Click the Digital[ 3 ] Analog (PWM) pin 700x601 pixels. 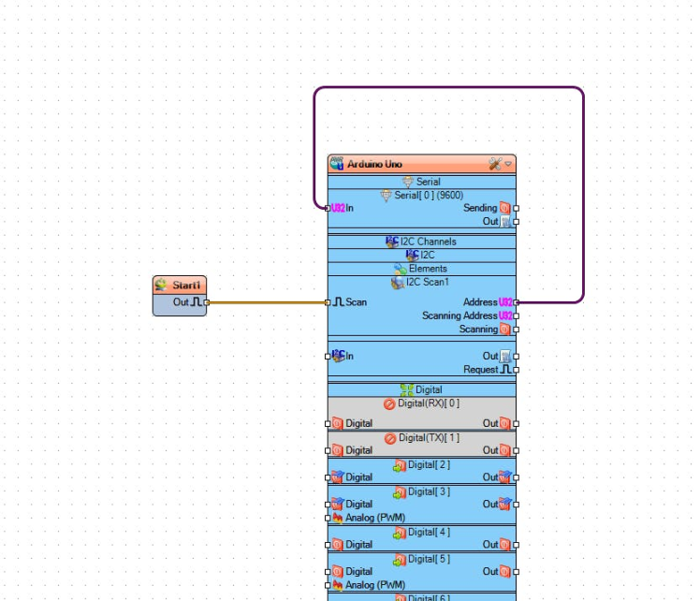[328, 518]
